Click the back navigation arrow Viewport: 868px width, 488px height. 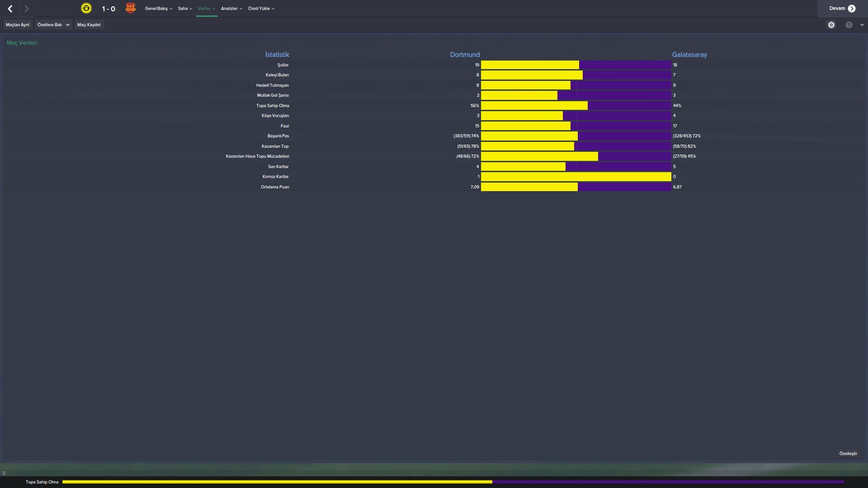pos(10,9)
